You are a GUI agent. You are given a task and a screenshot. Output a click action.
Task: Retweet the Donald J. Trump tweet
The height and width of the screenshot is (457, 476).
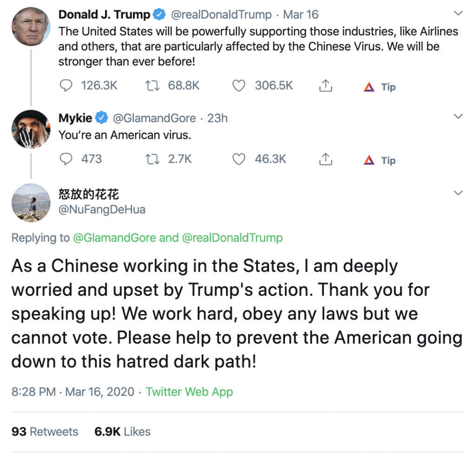pyautogui.click(x=152, y=86)
